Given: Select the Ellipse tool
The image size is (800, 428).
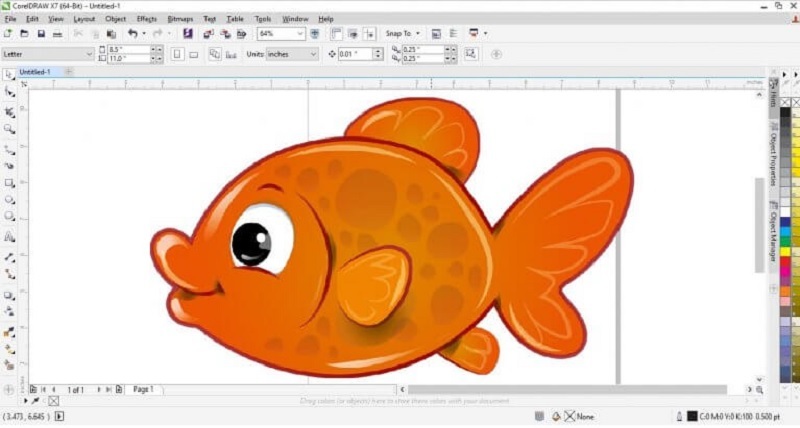Looking at the screenshot, I should pyautogui.click(x=9, y=200).
